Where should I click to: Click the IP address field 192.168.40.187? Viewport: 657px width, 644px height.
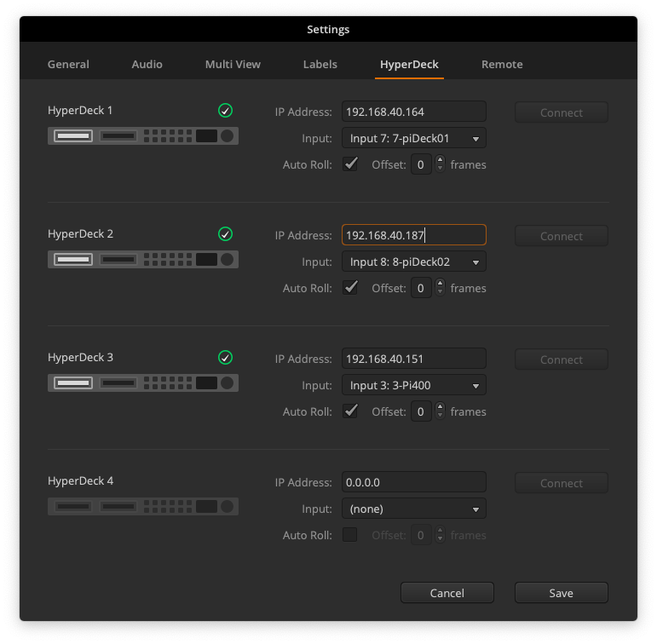click(x=414, y=235)
